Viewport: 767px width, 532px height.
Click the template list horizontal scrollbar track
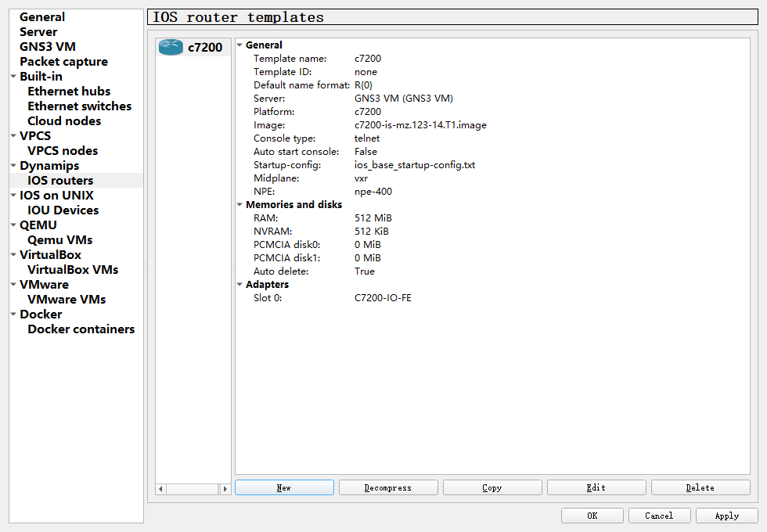pyautogui.click(x=193, y=488)
